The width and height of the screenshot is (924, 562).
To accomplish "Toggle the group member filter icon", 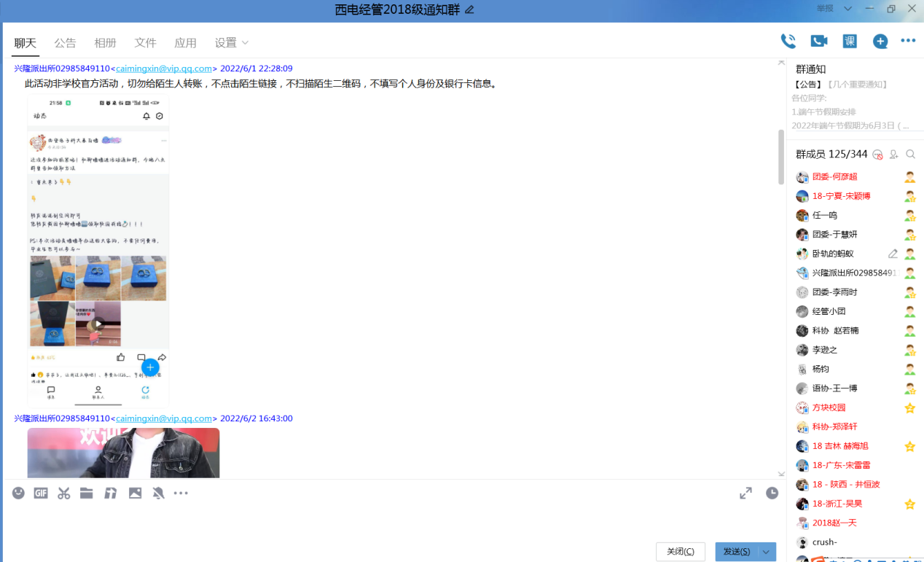I will point(877,155).
